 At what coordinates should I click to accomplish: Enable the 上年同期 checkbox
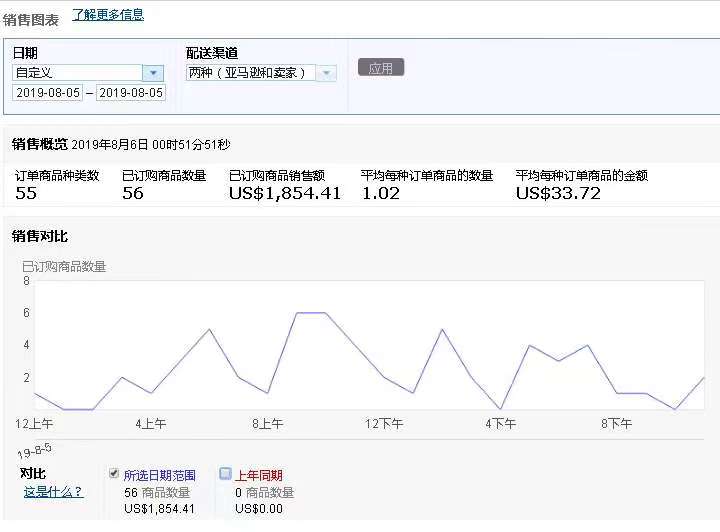(225, 474)
